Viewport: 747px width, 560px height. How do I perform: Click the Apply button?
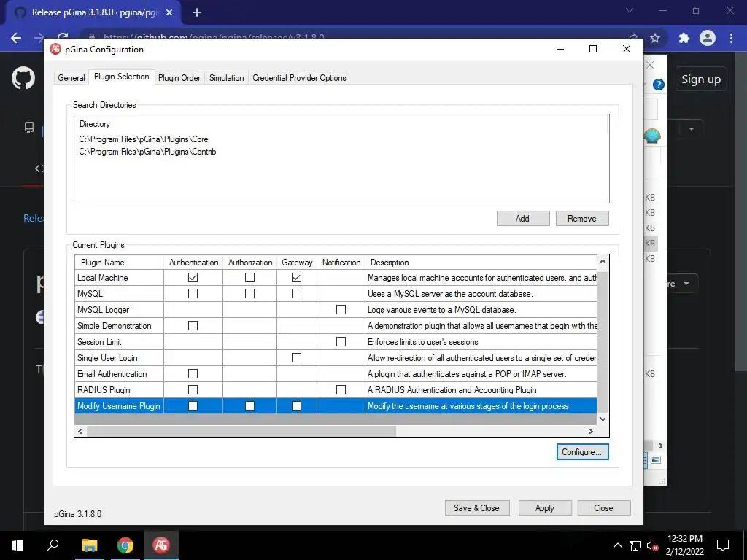(x=544, y=508)
